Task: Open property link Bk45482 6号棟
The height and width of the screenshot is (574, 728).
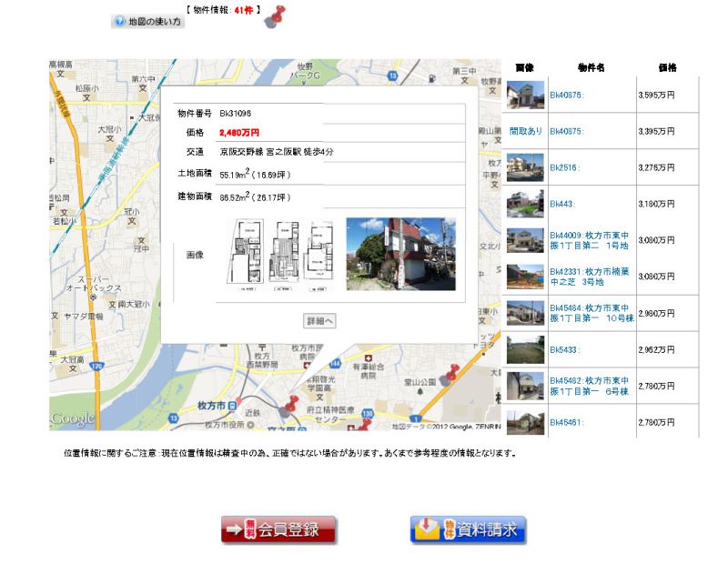Action: pos(589,386)
